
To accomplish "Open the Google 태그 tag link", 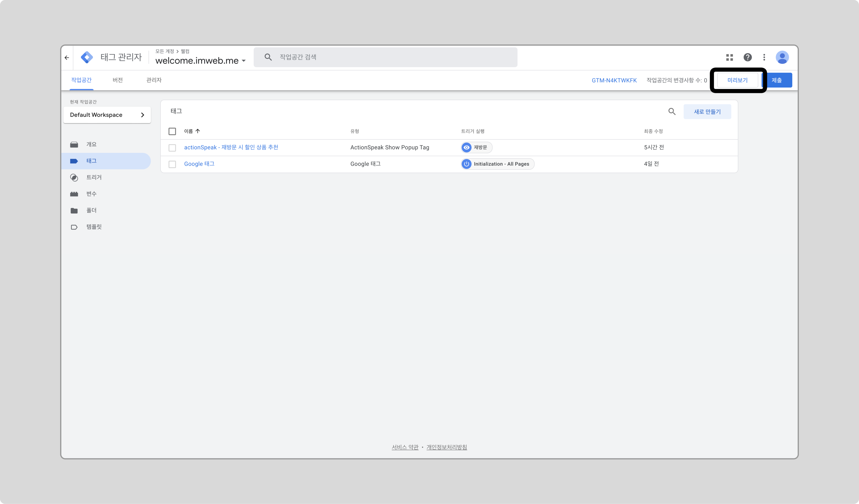I will (x=199, y=164).
